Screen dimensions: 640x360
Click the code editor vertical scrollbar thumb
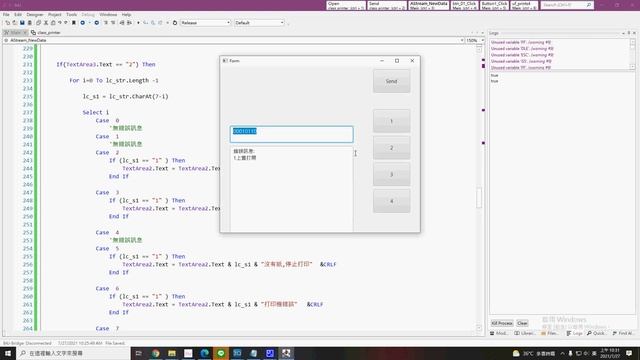click(479, 198)
